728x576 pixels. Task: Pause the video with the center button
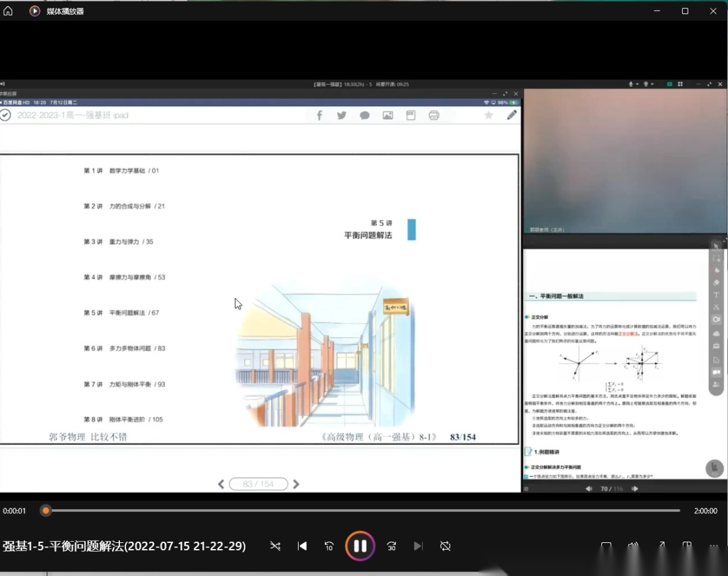coord(360,546)
